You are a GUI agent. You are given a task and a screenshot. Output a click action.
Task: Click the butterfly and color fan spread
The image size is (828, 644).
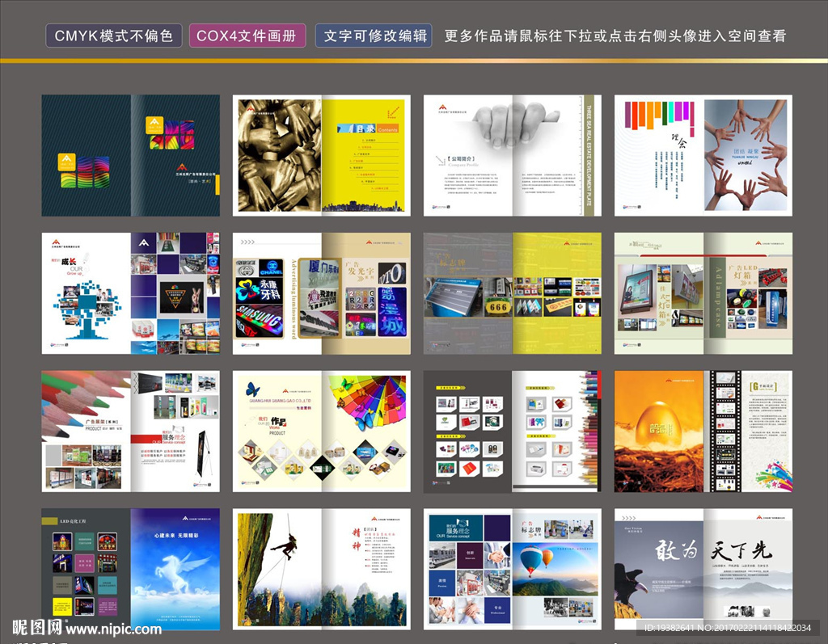tap(321, 431)
